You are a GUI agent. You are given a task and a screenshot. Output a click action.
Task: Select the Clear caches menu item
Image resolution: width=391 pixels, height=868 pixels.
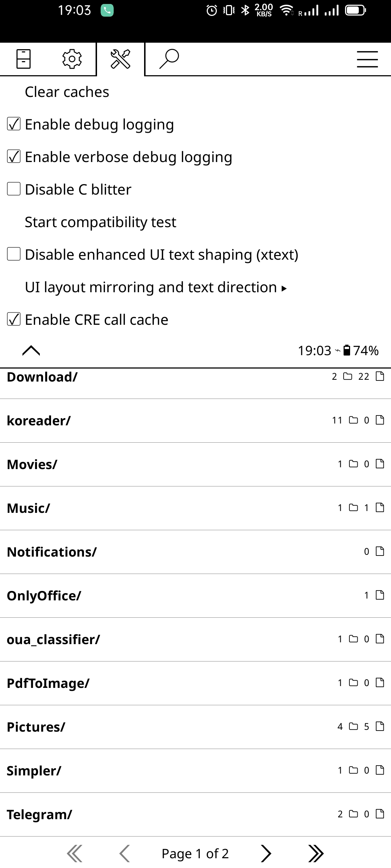tap(67, 92)
